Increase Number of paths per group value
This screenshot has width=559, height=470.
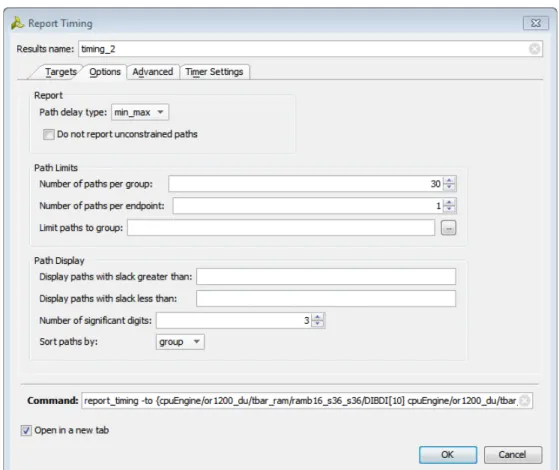(449, 180)
